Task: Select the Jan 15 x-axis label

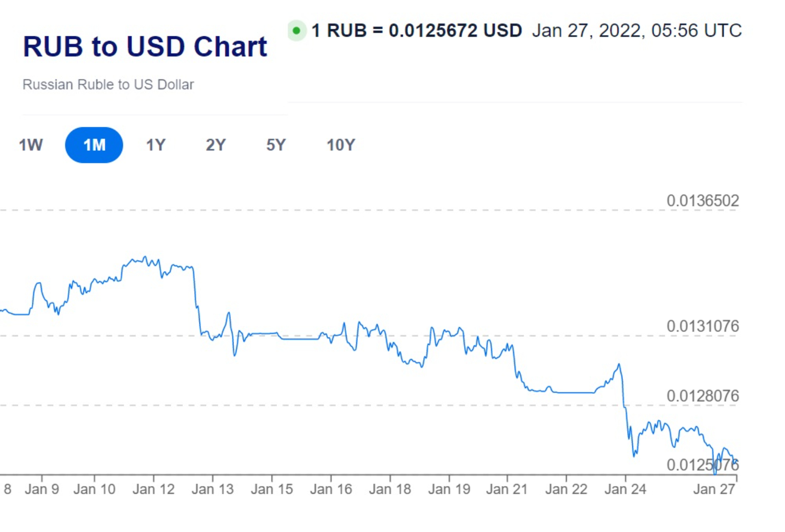Action: tap(272, 490)
